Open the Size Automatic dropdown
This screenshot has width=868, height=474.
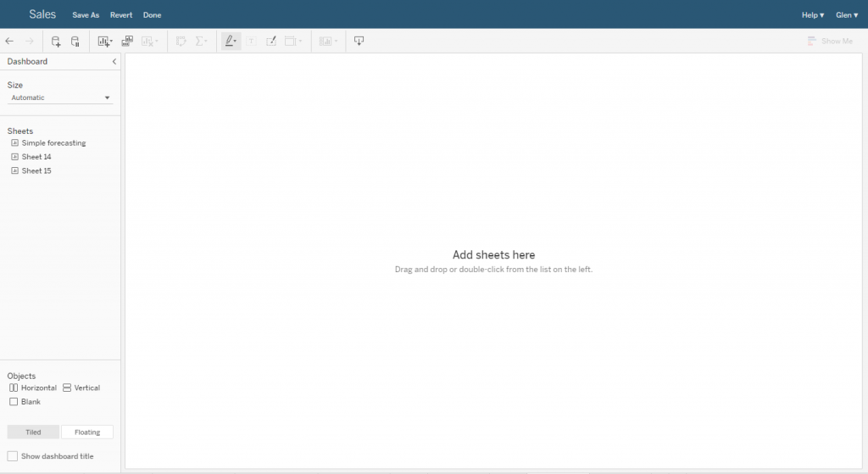[x=60, y=98]
